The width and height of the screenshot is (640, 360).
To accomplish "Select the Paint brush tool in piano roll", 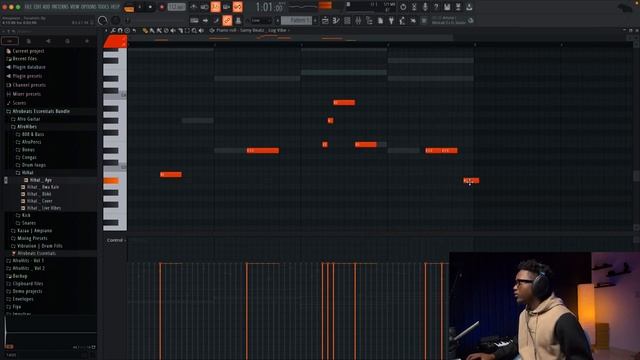I will pos(152,31).
